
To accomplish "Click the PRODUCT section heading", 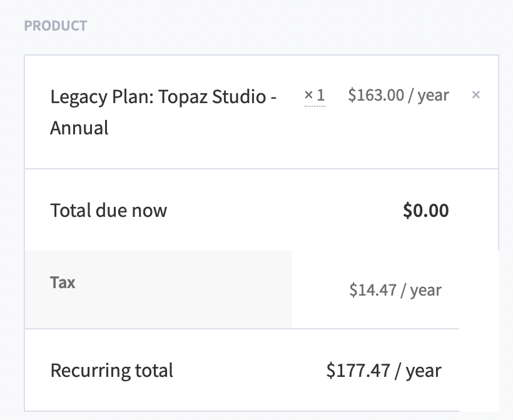I will 56,26.
